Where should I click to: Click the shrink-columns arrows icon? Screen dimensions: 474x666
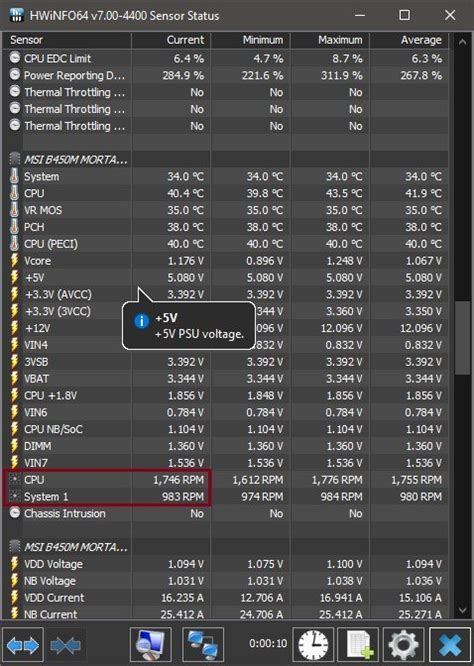(x=65, y=645)
